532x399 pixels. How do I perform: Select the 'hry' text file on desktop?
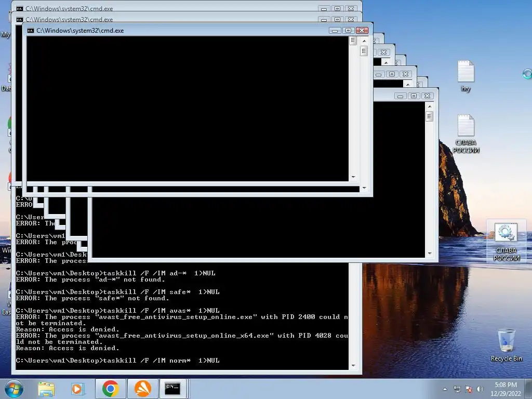click(466, 76)
